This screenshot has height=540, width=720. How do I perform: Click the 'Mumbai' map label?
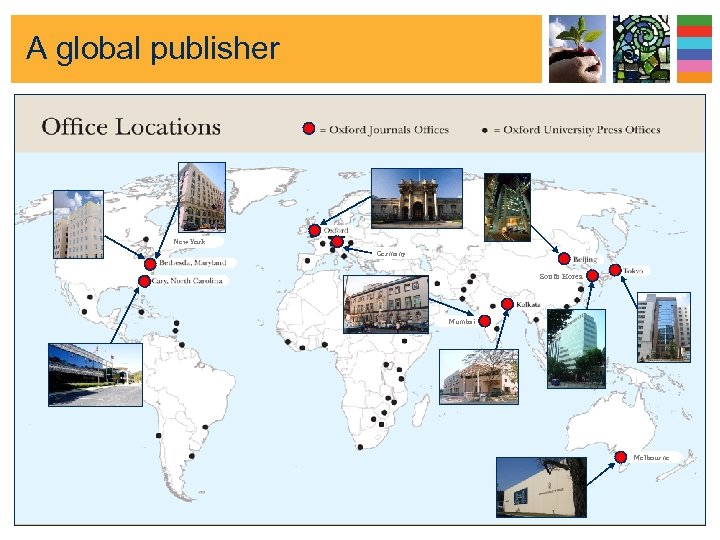[x=462, y=322]
